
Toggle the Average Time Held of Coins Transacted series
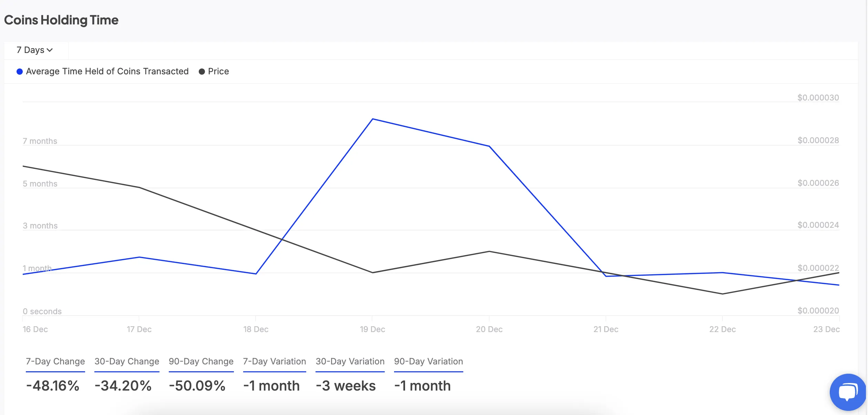coord(107,72)
